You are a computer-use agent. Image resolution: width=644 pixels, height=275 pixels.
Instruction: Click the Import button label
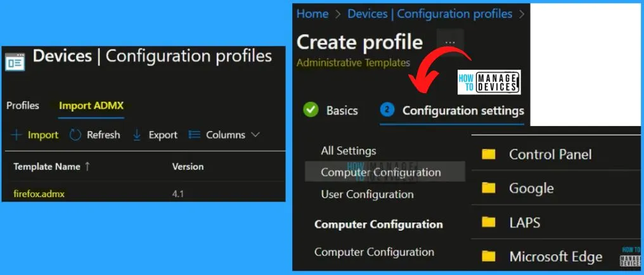pyautogui.click(x=43, y=134)
